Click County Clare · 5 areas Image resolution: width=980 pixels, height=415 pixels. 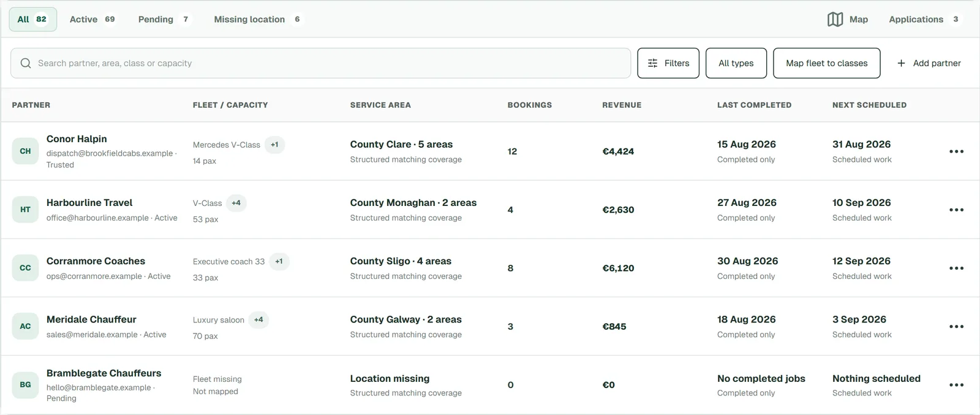click(x=401, y=145)
